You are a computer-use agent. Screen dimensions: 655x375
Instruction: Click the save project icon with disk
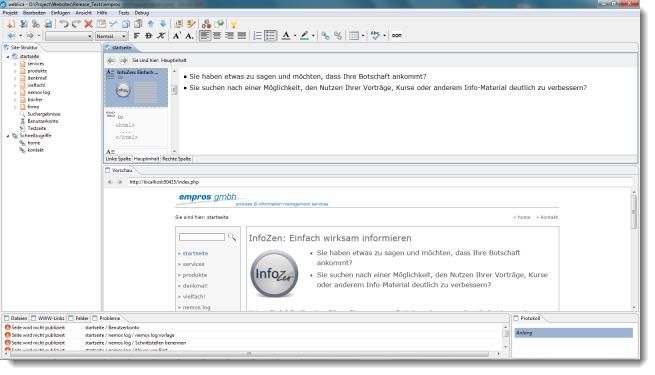pyautogui.click(x=48, y=24)
